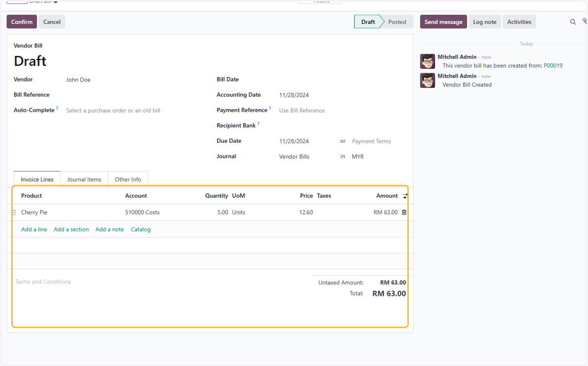Open Log note in chatter
The image size is (588, 366).
tap(485, 22)
